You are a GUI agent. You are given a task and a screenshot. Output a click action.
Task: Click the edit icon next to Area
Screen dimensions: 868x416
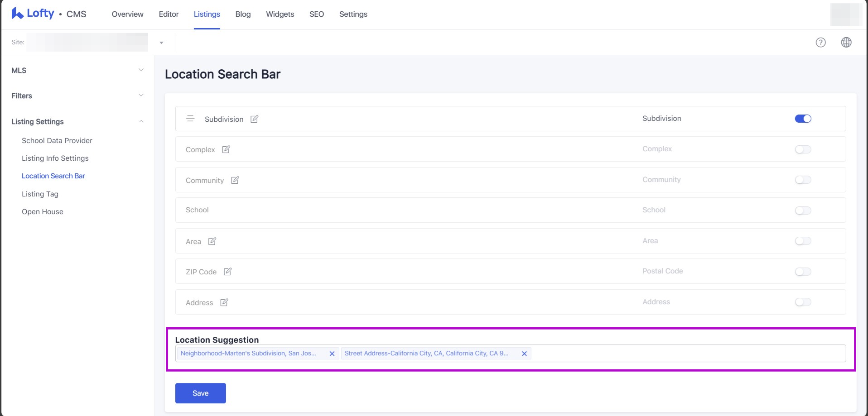212,241
